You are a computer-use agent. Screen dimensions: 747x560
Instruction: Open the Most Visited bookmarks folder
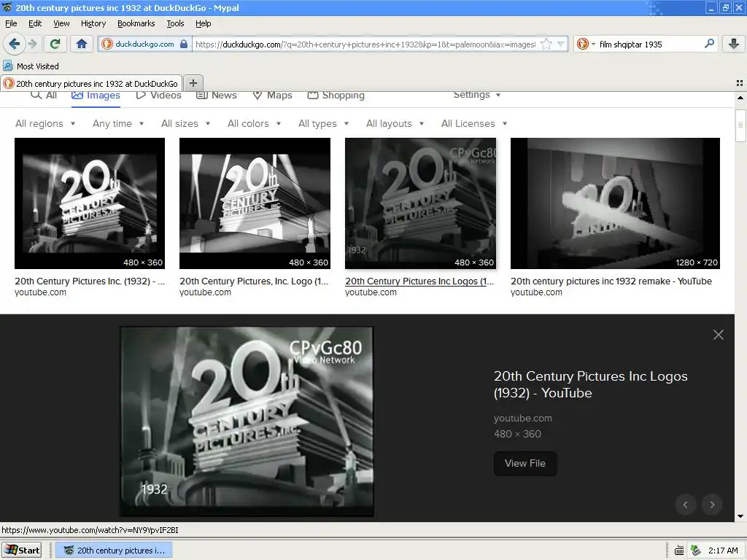tap(31, 66)
